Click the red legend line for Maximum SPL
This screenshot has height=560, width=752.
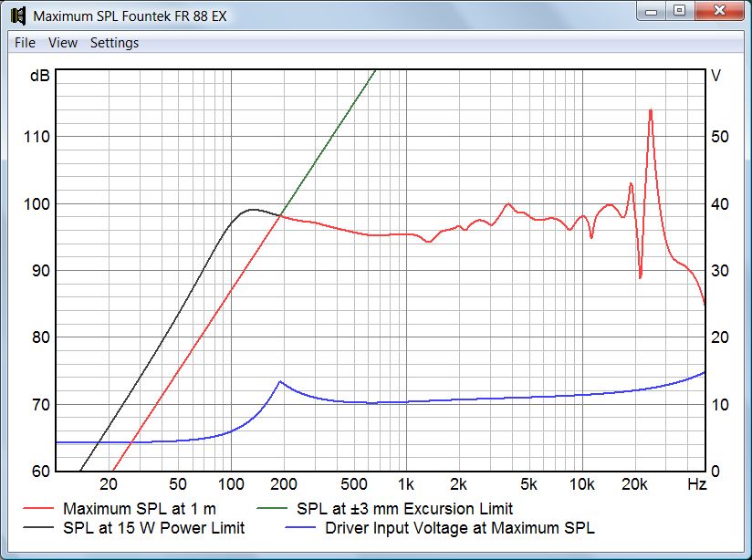click(x=38, y=508)
